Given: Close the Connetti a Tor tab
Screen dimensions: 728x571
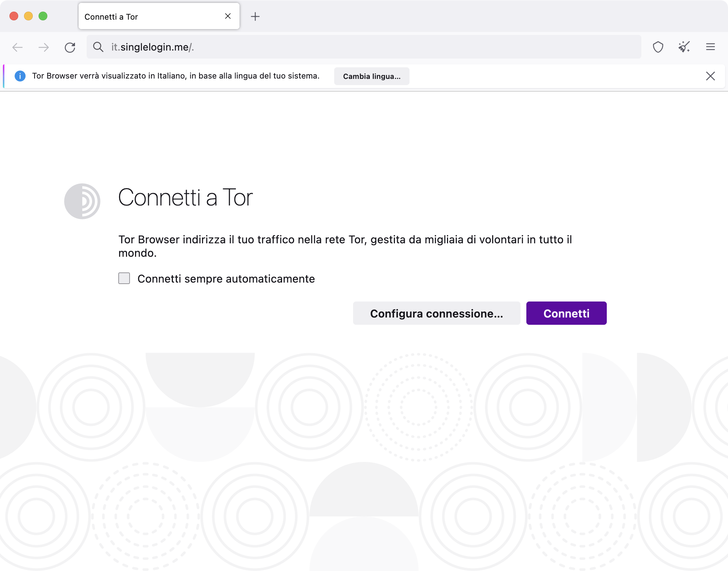Looking at the screenshot, I should coord(228,16).
